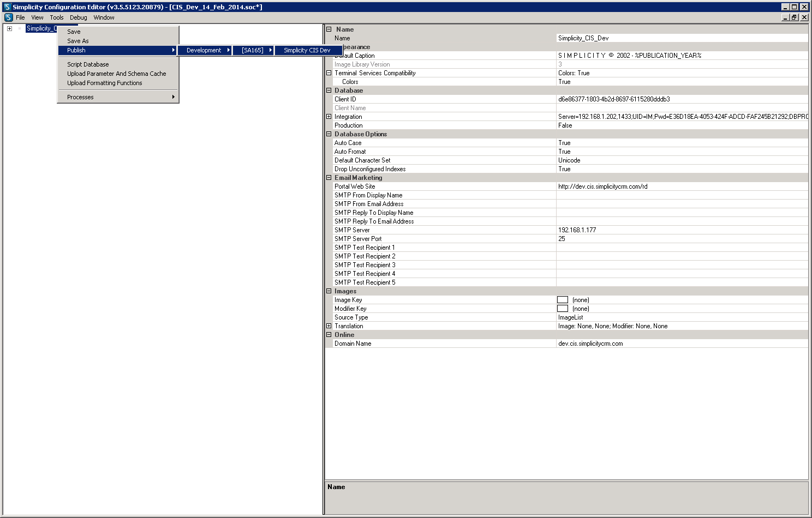Publish to Simplicity CIS Dev
This screenshot has height=518, width=812.
pyautogui.click(x=308, y=50)
